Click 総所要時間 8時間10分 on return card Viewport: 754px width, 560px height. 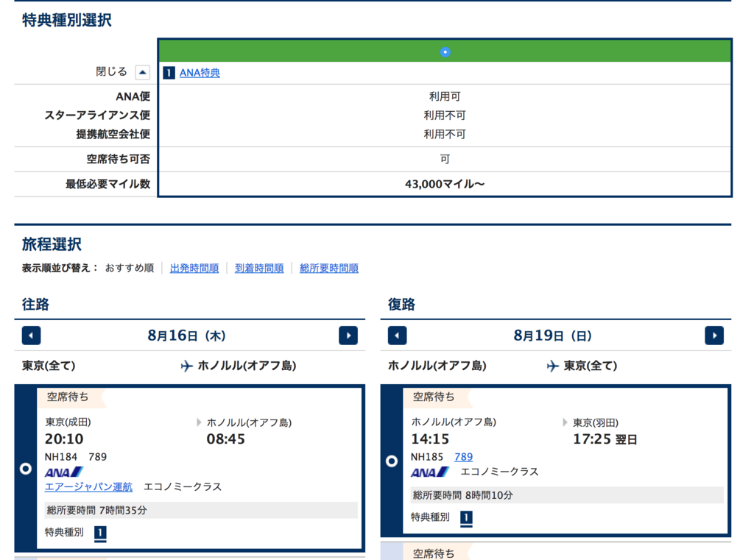point(462,495)
